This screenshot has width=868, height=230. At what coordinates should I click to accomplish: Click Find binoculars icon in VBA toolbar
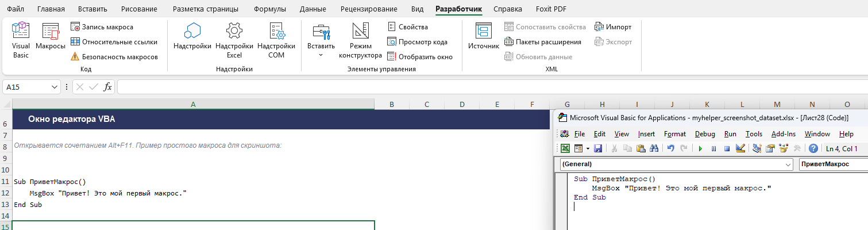click(653, 148)
